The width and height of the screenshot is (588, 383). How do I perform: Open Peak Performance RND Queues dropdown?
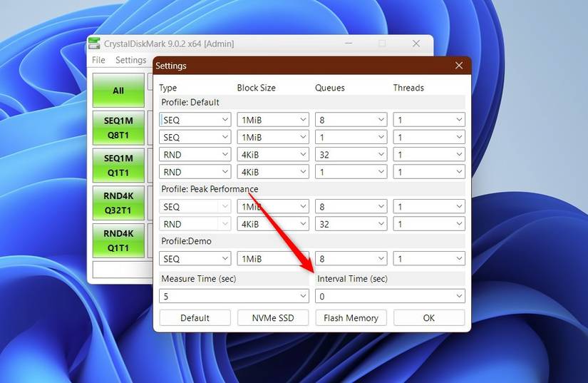[351, 224]
